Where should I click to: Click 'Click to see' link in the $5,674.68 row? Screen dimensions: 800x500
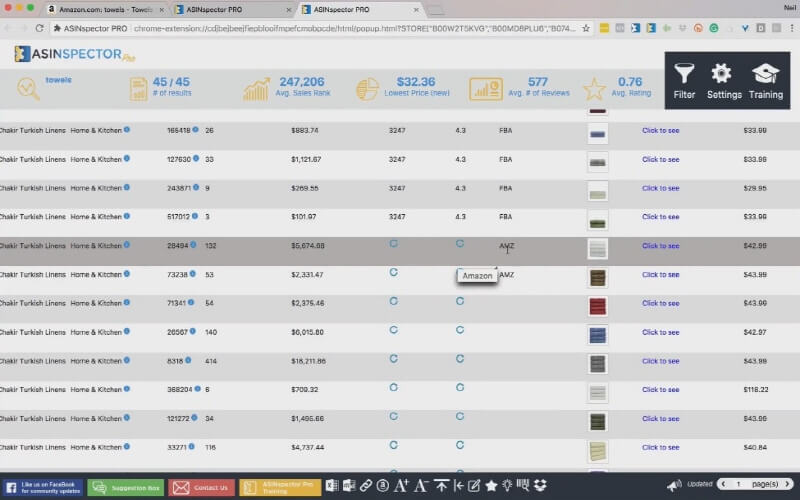click(660, 245)
